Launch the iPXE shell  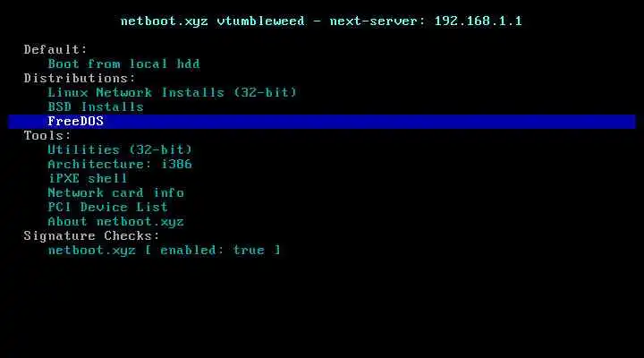click(88, 178)
